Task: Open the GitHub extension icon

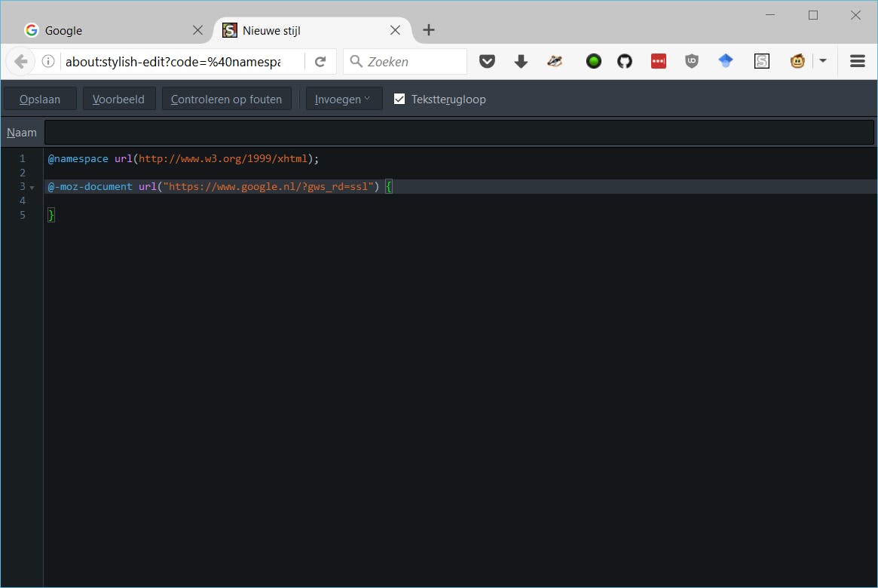Action: [x=625, y=61]
